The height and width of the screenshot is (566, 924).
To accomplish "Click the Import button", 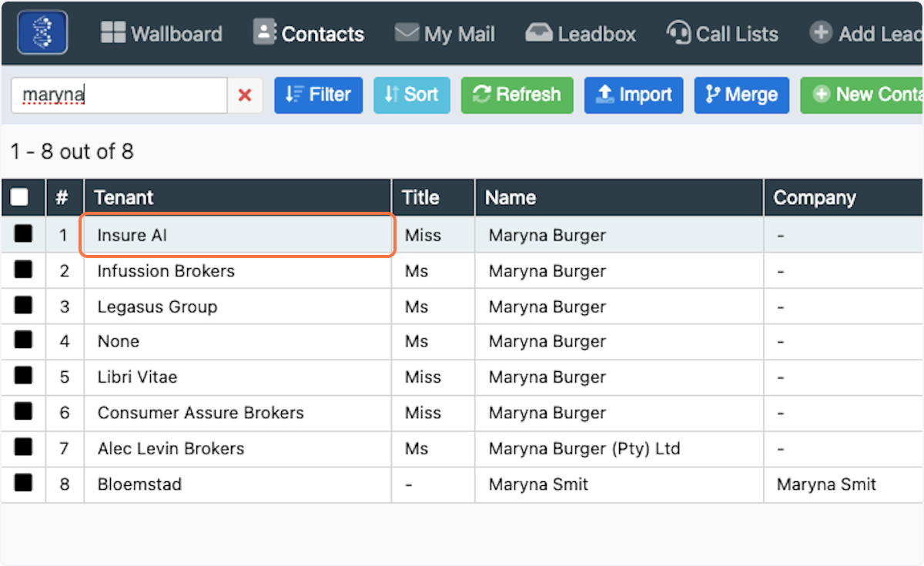I will [x=634, y=95].
